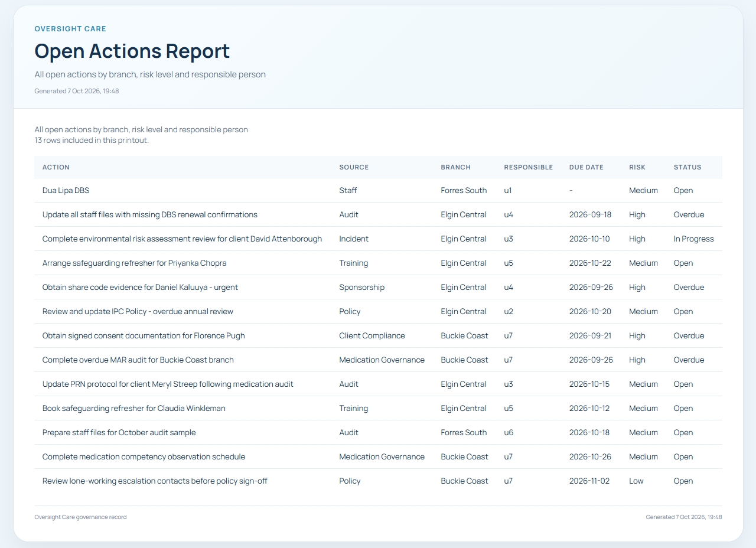Select the RESPONSIBLE column header
756x548 pixels.
pyautogui.click(x=529, y=167)
